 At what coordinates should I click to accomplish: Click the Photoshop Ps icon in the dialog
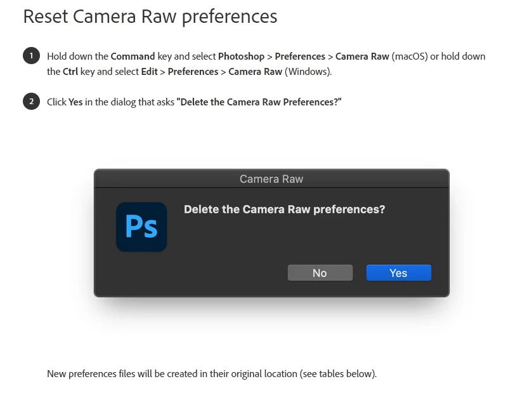[141, 227]
